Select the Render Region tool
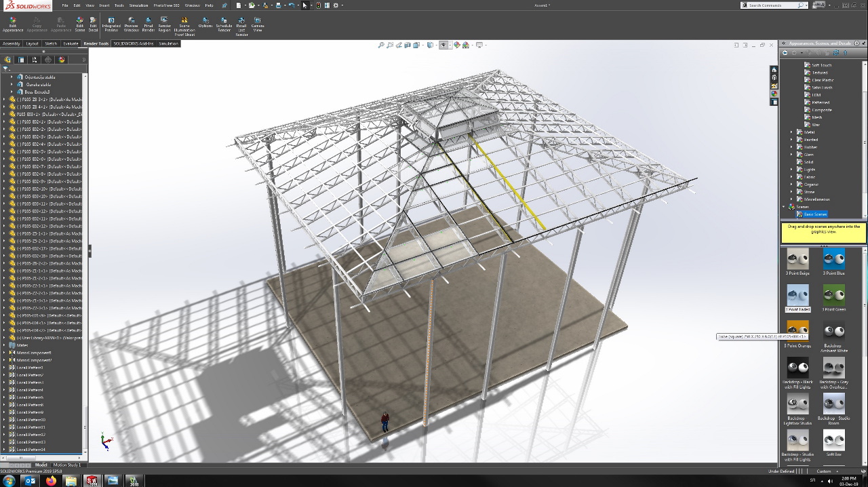Image resolution: width=868 pixels, height=487 pixels. click(x=164, y=24)
